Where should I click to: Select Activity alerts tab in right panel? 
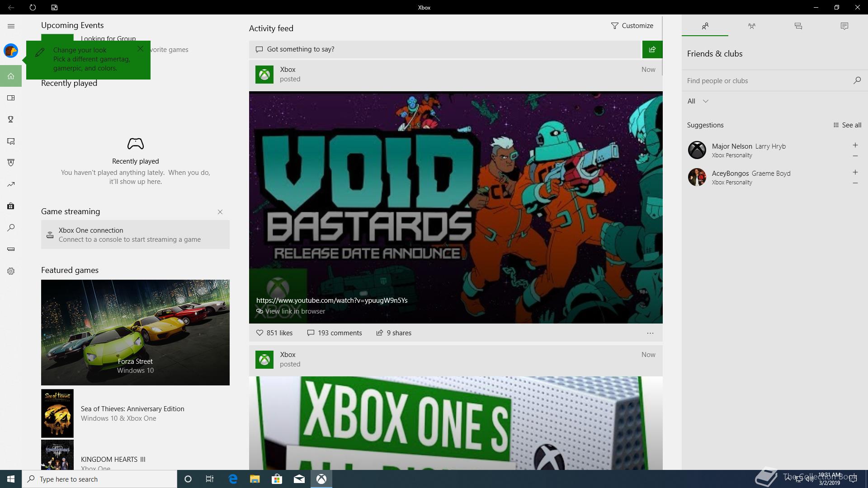(844, 26)
